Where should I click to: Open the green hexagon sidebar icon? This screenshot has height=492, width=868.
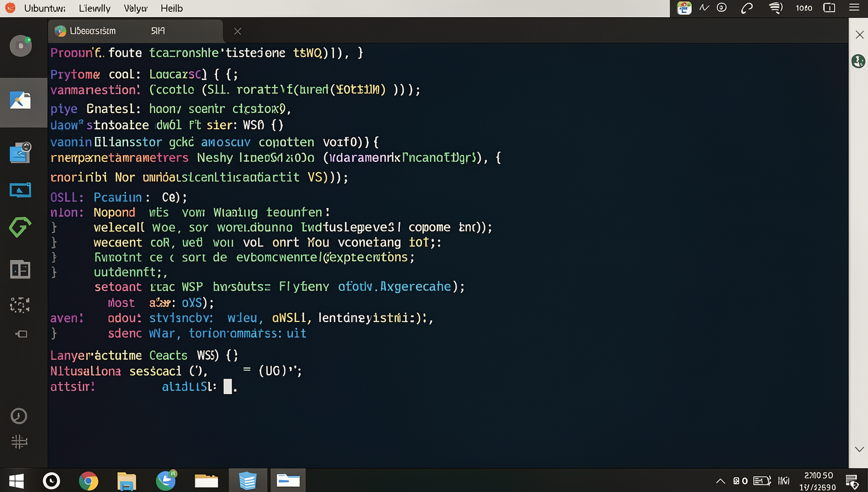pos(20,226)
